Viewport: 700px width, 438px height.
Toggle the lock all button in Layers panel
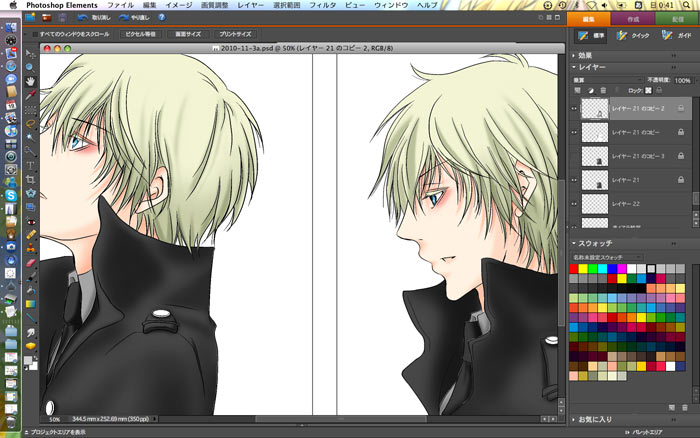[x=659, y=91]
